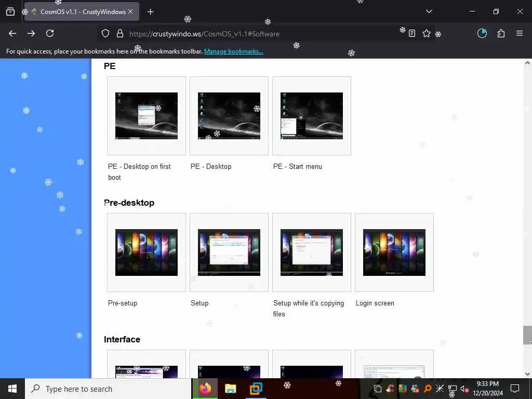Click the page vertical scrollbar thumb
The height and width of the screenshot is (399, 532).
pyautogui.click(x=527, y=335)
